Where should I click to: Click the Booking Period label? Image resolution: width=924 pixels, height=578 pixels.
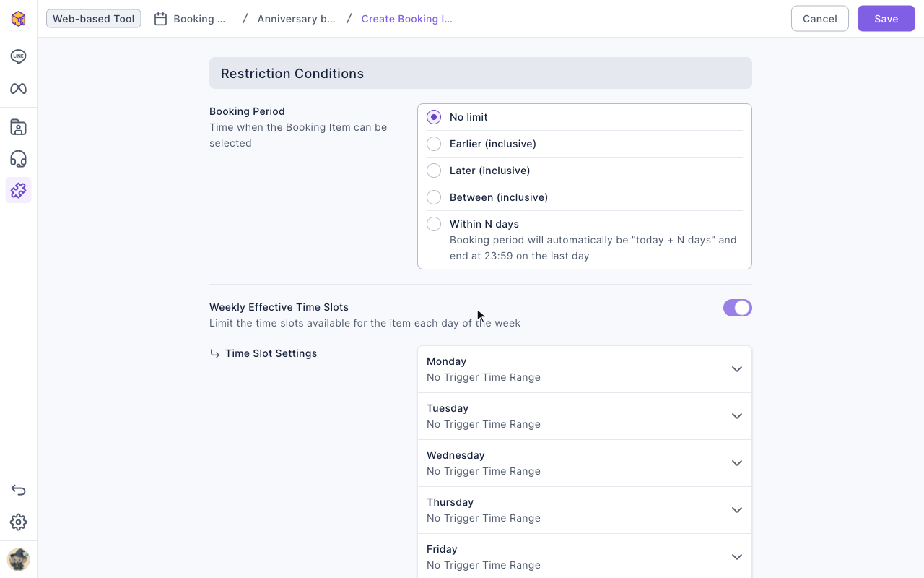pos(247,111)
